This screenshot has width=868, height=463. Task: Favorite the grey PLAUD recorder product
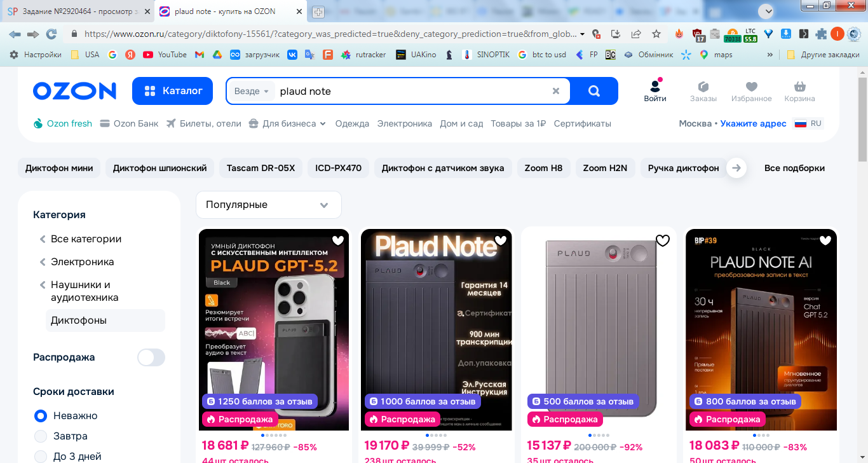663,240
